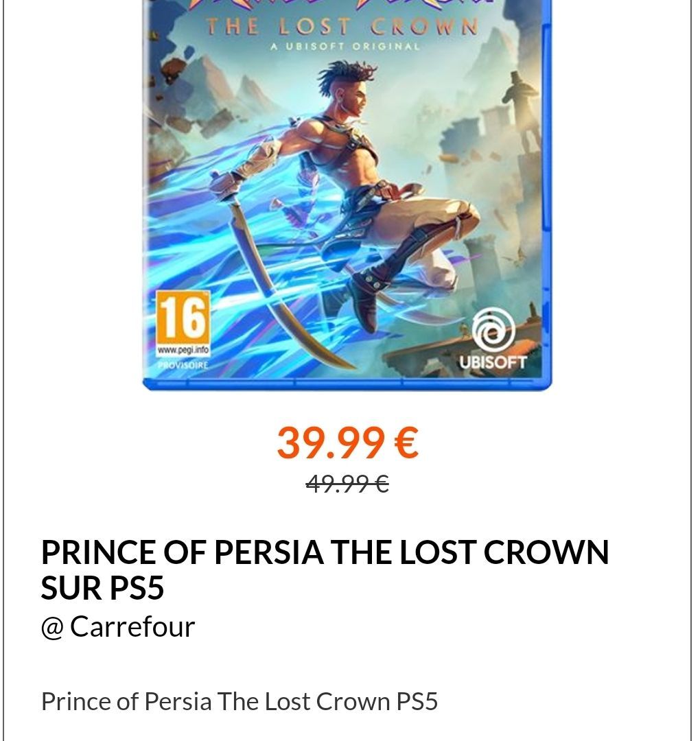
Task: Click the @ symbol before Carrefour
Action: pos(52,628)
